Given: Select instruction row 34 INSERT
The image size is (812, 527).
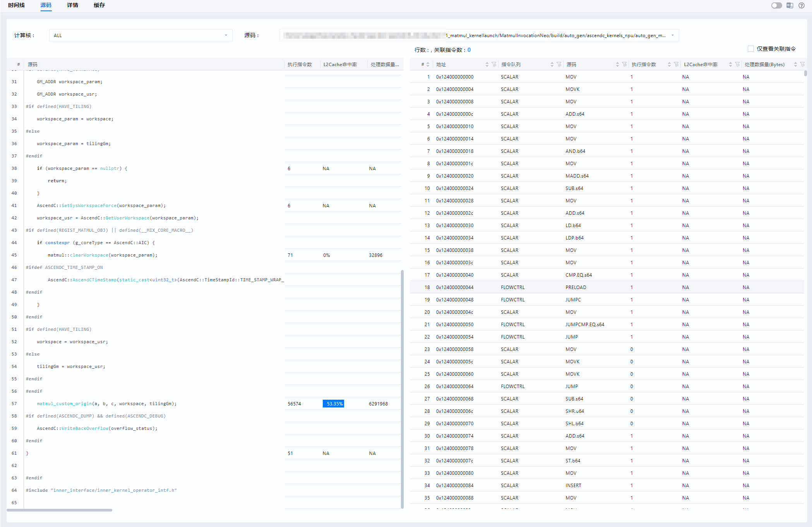Looking at the screenshot, I should click(x=607, y=485).
